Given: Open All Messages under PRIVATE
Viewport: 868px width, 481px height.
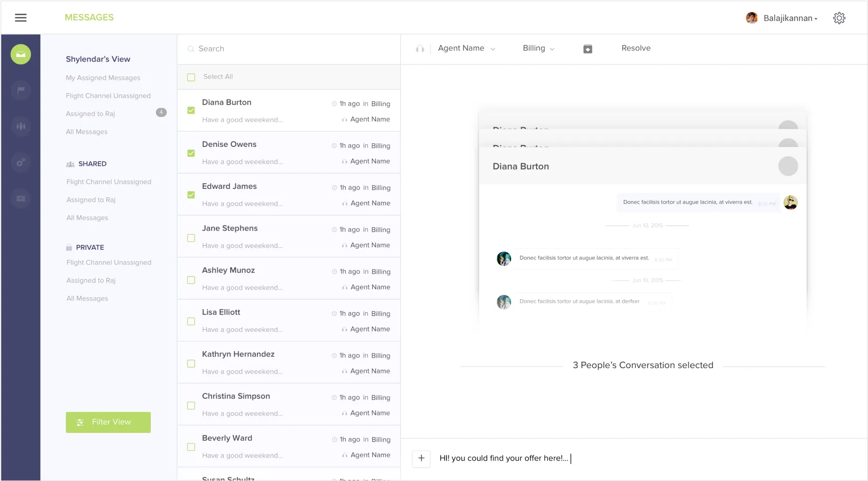Looking at the screenshot, I should [87, 299].
